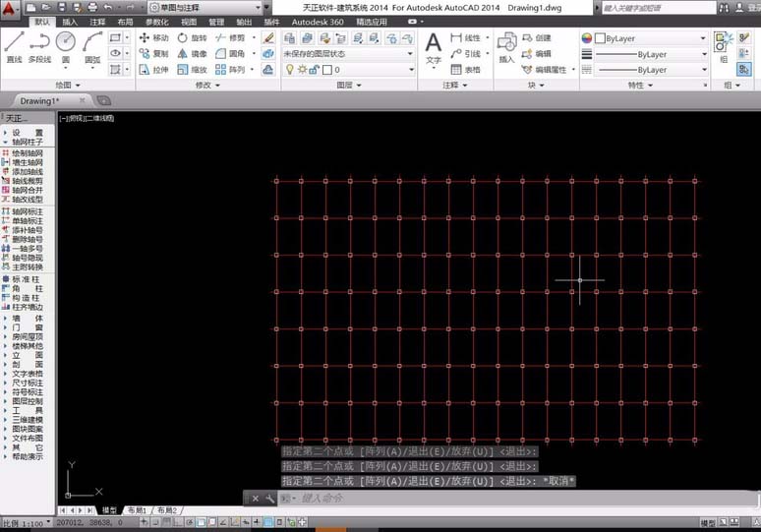Expand the 门窗 menu group
Viewport: 761px width, 532px height.
[x=27, y=328]
